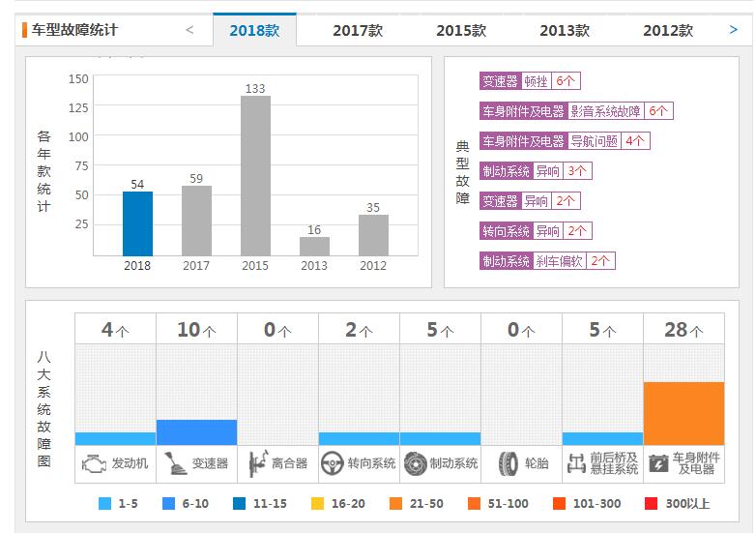
Task: Click the 制动系统 异响 3个 tag
Action: (x=536, y=171)
